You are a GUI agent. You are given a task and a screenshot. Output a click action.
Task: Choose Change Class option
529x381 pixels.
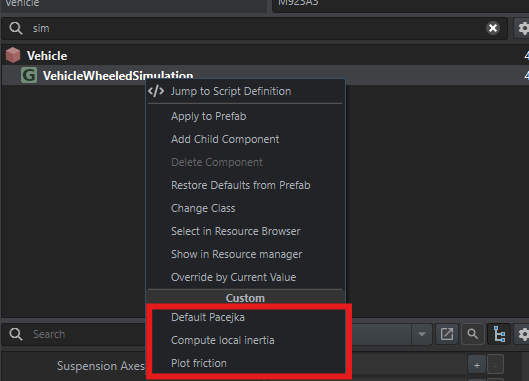[203, 208]
